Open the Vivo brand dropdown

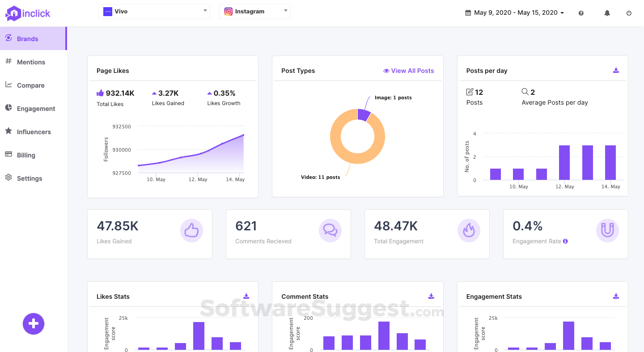tap(154, 12)
